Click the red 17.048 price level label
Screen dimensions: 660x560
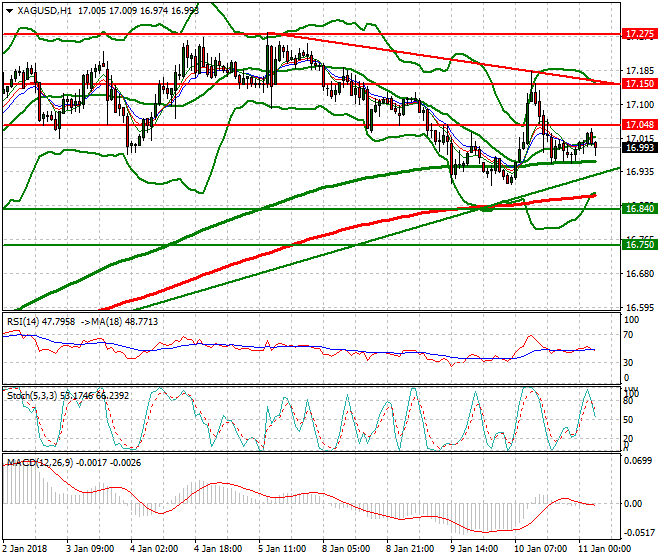coord(638,125)
